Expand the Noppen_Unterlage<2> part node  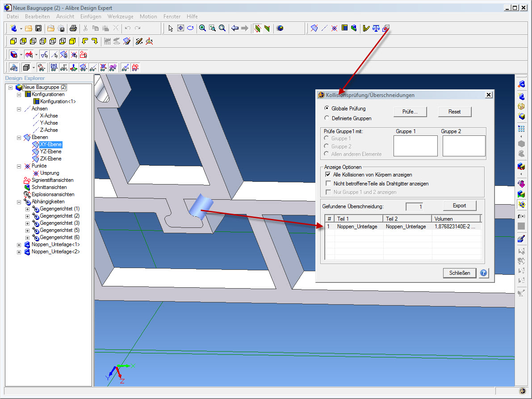pos(19,252)
